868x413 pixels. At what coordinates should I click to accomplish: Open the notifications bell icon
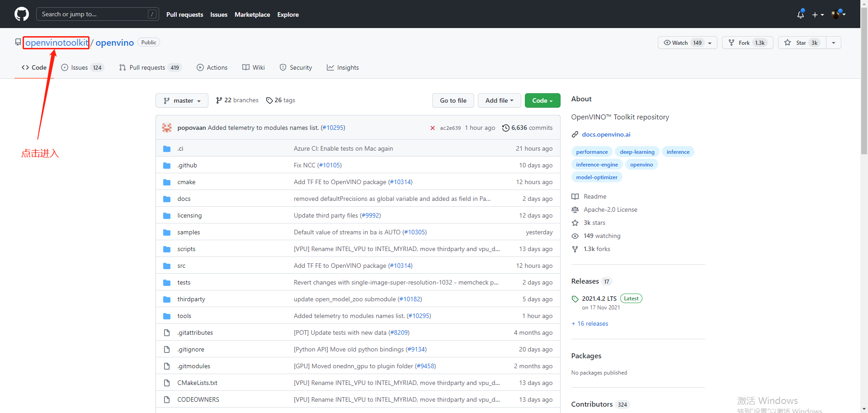click(x=801, y=14)
